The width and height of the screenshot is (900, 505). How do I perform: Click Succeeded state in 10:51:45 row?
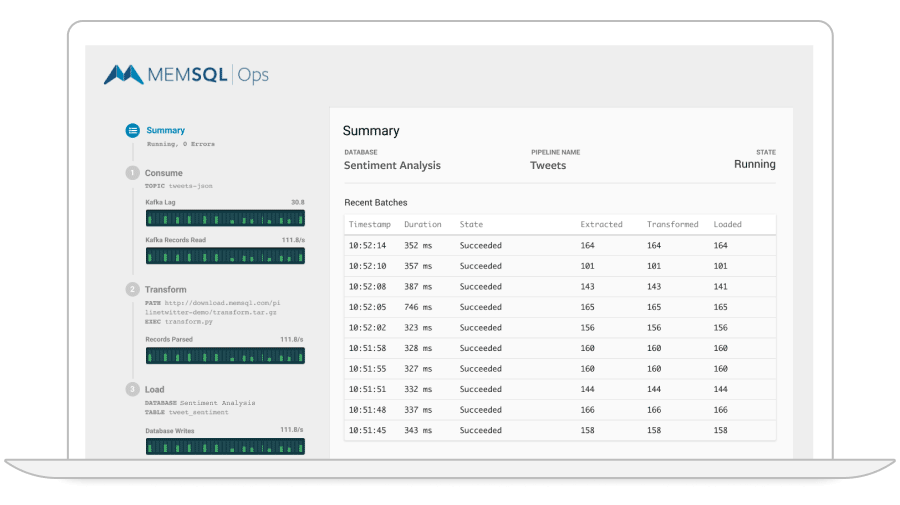click(480, 430)
